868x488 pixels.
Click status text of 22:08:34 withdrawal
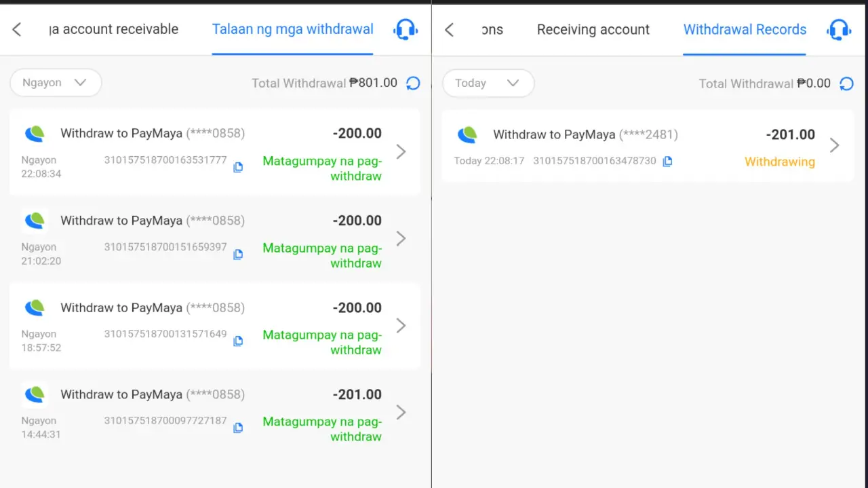pyautogui.click(x=322, y=168)
